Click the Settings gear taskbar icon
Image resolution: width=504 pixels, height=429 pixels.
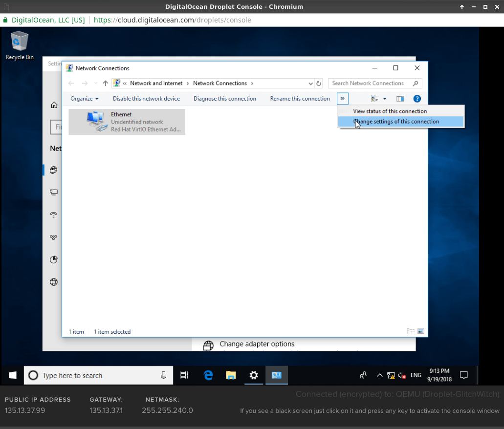(253, 375)
